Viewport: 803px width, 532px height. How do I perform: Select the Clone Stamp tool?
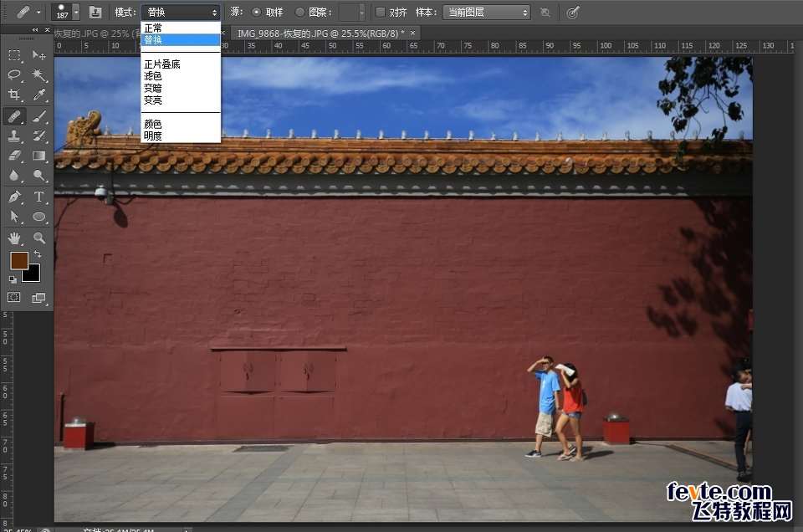(x=14, y=136)
